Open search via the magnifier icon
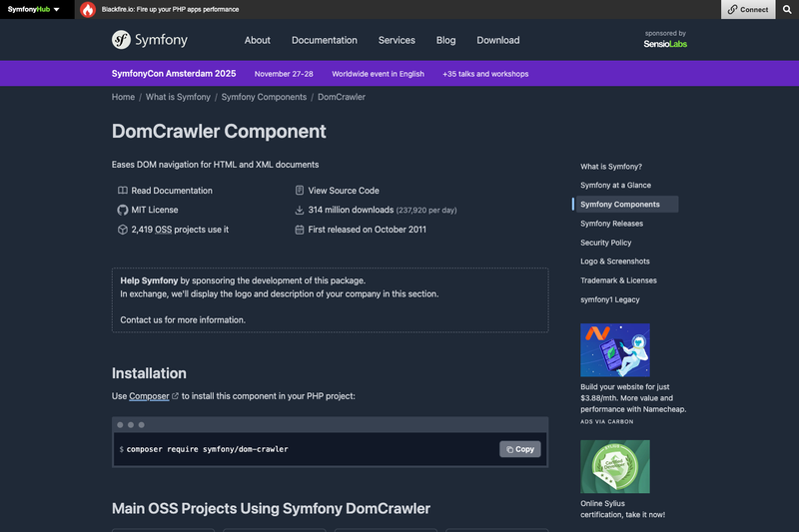This screenshot has width=799, height=532. pyautogui.click(x=787, y=10)
